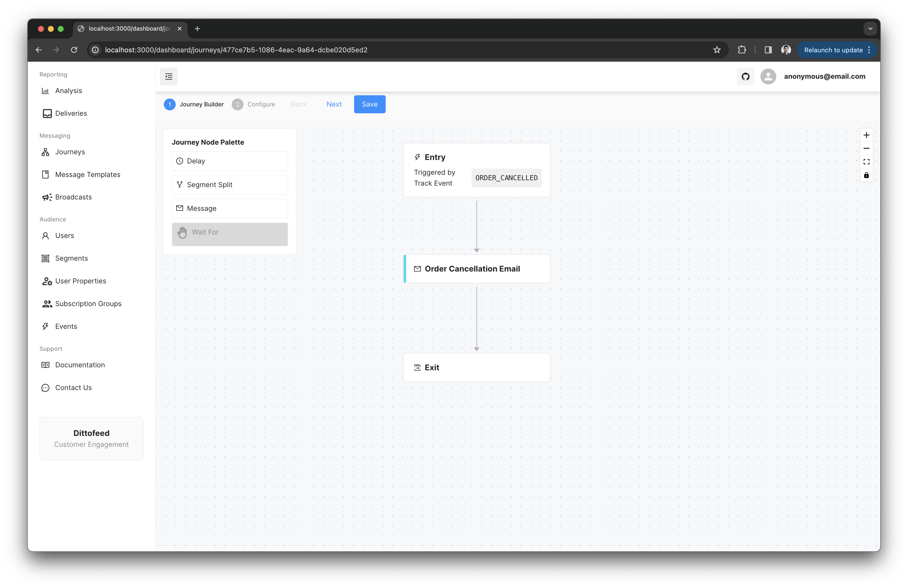Click the user avatar icon
The width and height of the screenshot is (908, 588).
768,76
